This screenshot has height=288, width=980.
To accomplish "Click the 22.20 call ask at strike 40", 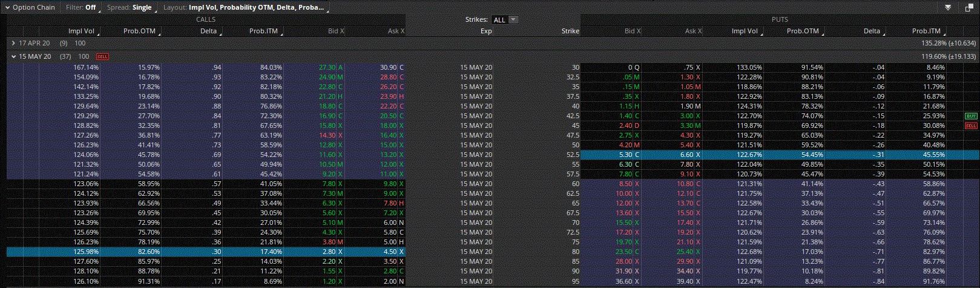I will pos(387,106).
